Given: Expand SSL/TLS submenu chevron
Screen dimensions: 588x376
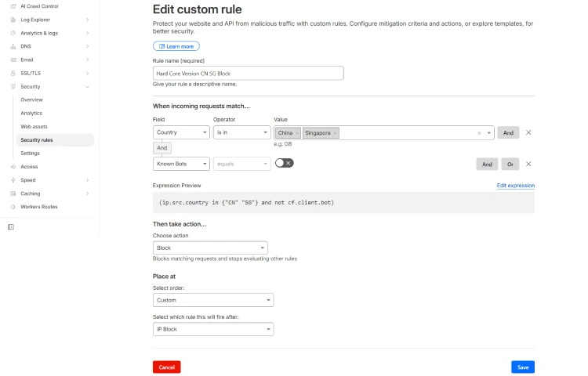Looking at the screenshot, I should (x=87, y=74).
